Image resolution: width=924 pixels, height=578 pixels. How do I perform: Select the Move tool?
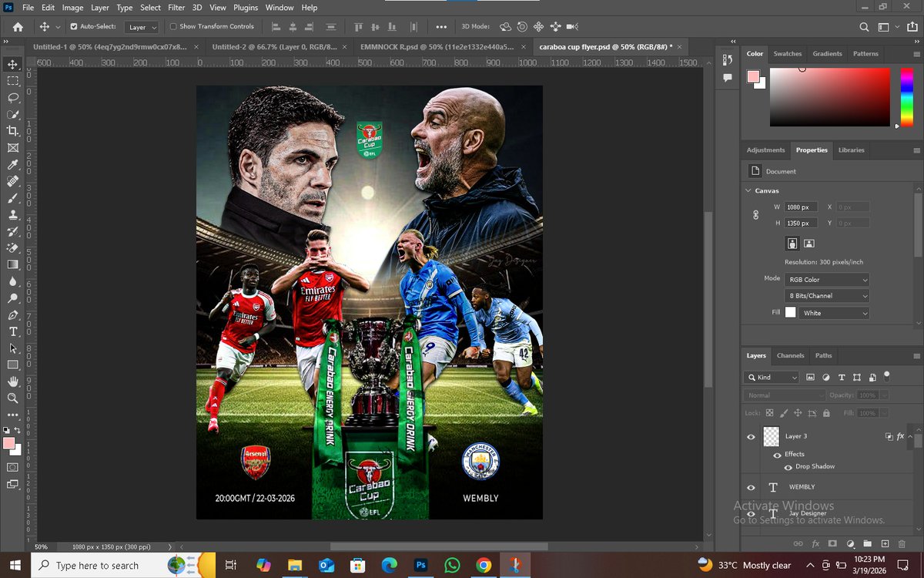[13, 64]
